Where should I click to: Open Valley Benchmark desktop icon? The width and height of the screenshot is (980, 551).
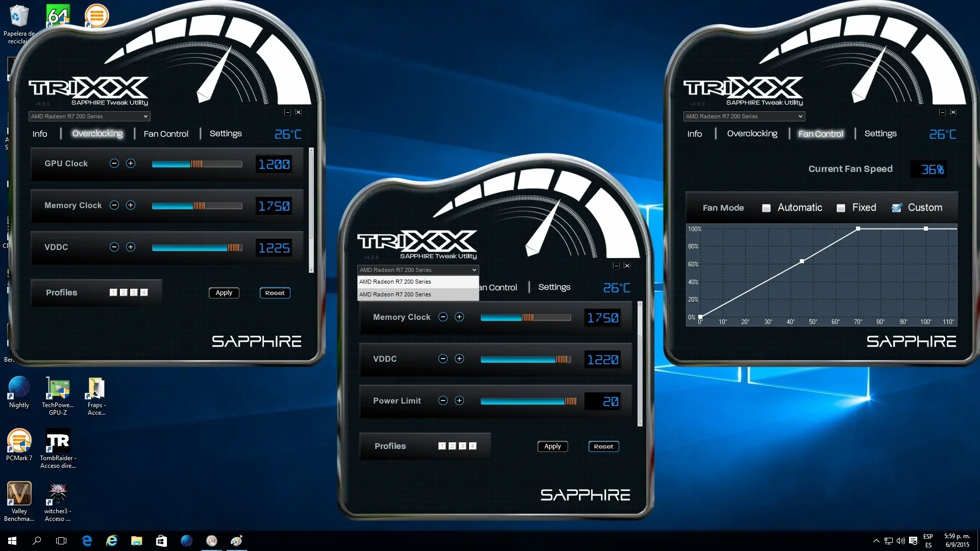tap(19, 502)
